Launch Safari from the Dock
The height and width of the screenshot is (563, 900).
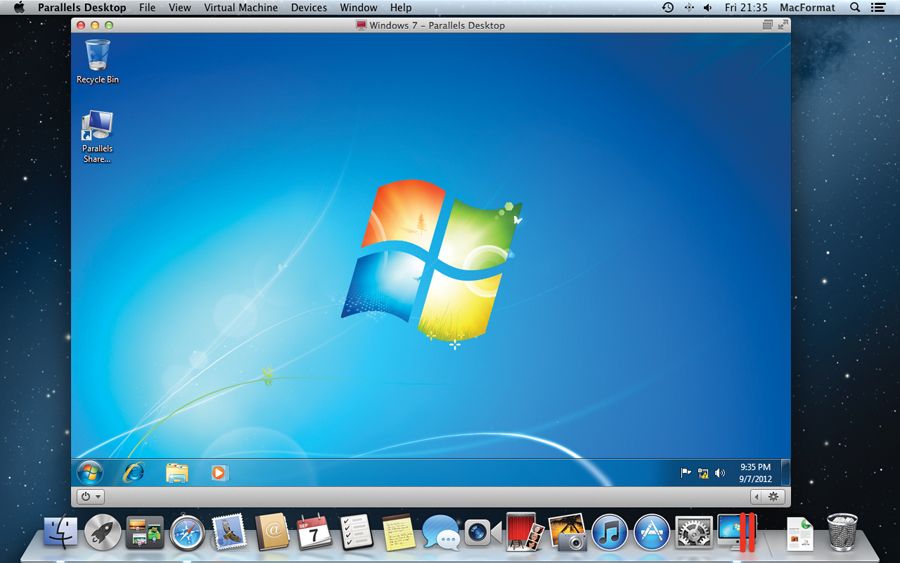pos(187,532)
